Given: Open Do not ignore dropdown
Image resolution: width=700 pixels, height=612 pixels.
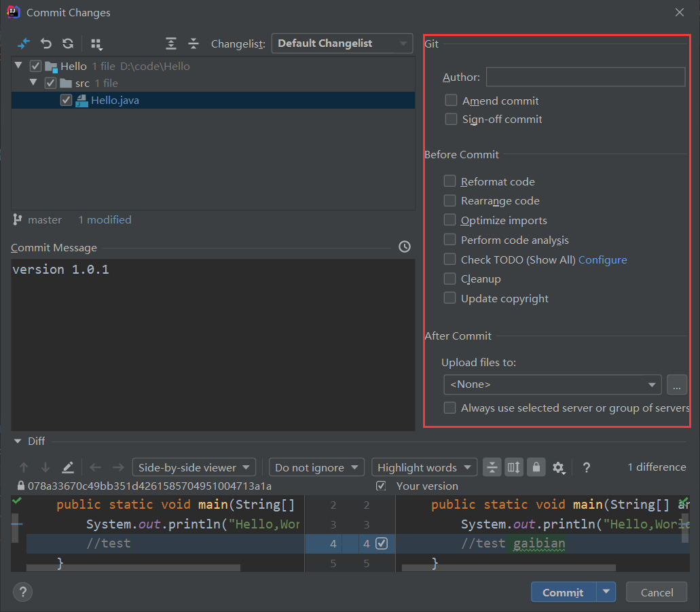Looking at the screenshot, I should (316, 468).
